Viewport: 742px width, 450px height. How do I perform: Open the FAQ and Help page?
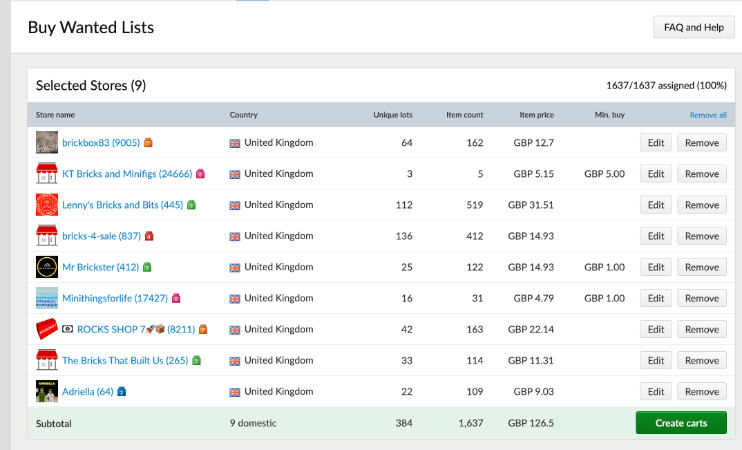694,27
